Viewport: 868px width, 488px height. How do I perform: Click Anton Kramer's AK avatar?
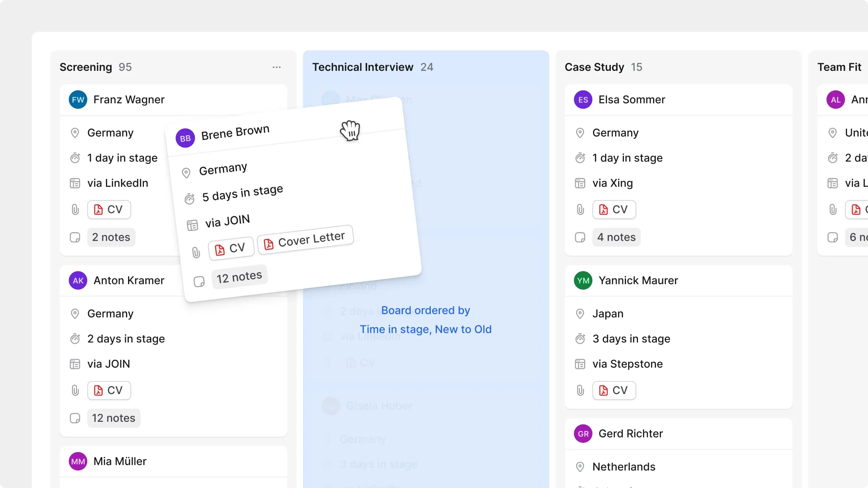click(78, 281)
